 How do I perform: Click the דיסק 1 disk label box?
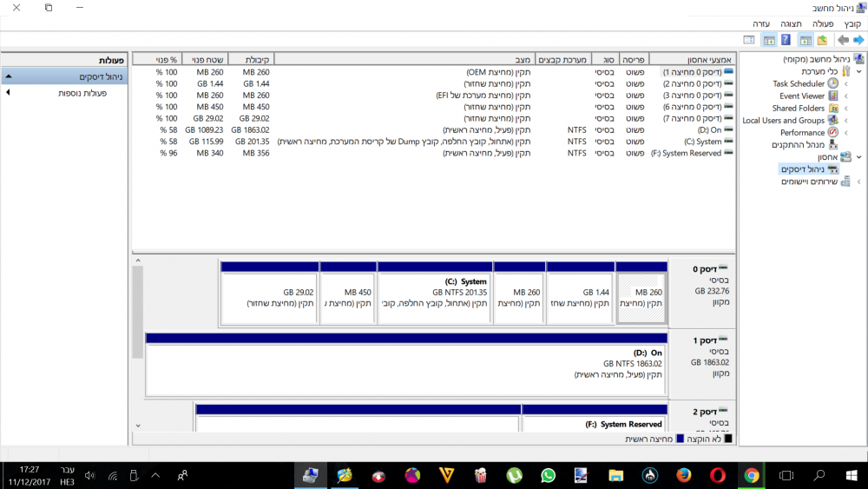pyautogui.click(x=703, y=365)
